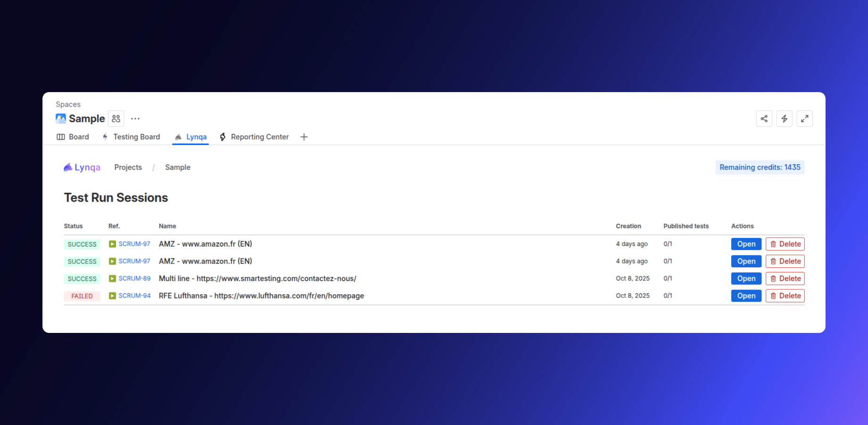This screenshot has height=425, width=868.
Task: Click the play icon beside SCRUM-89
Action: (112, 279)
